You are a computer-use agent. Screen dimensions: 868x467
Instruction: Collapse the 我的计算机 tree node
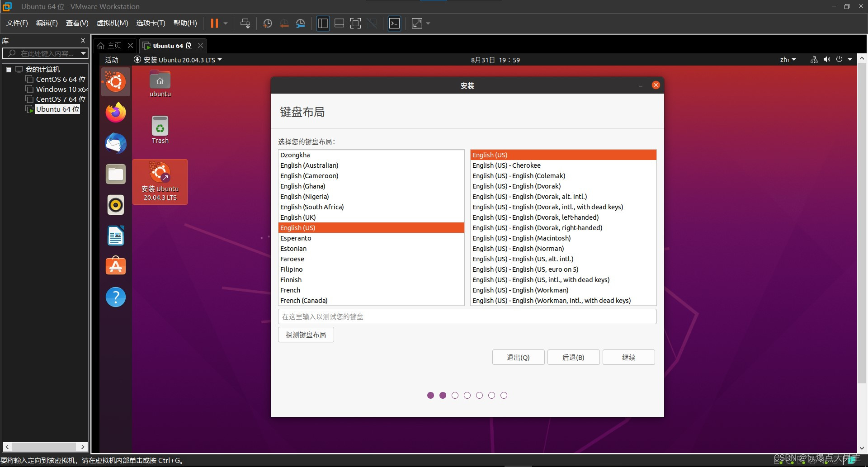coord(9,70)
